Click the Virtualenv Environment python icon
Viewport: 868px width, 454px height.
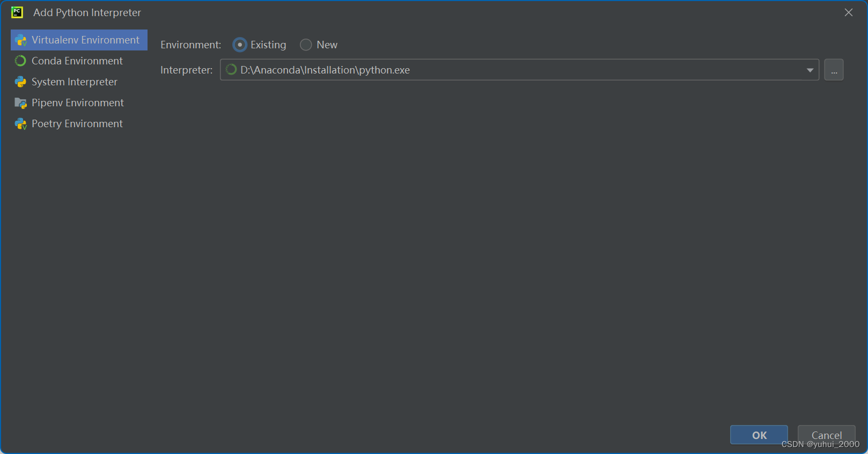(x=21, y=40)
